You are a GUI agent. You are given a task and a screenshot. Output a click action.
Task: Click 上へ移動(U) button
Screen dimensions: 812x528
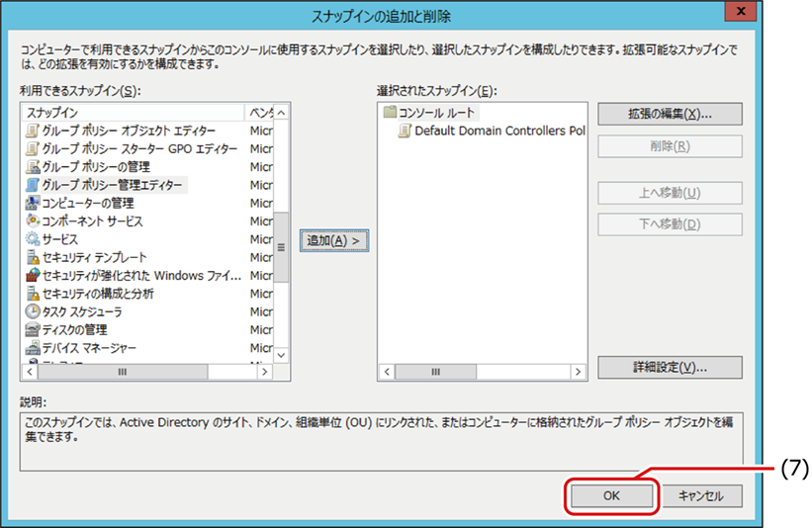(670, 193)
